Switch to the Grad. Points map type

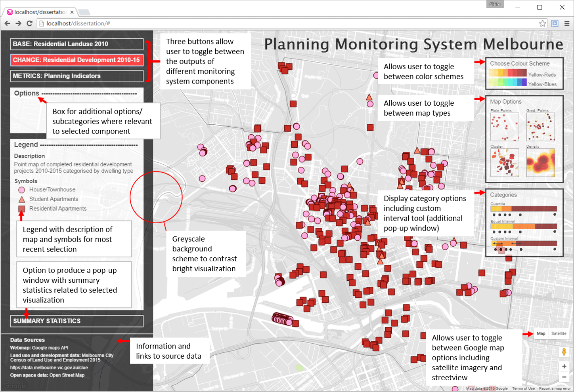pos(541,127)
